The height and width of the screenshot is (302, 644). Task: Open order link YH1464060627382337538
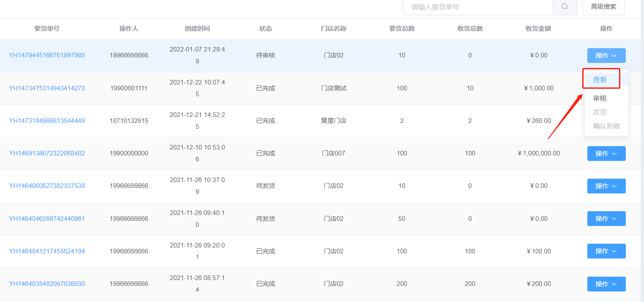click(47, 186)
